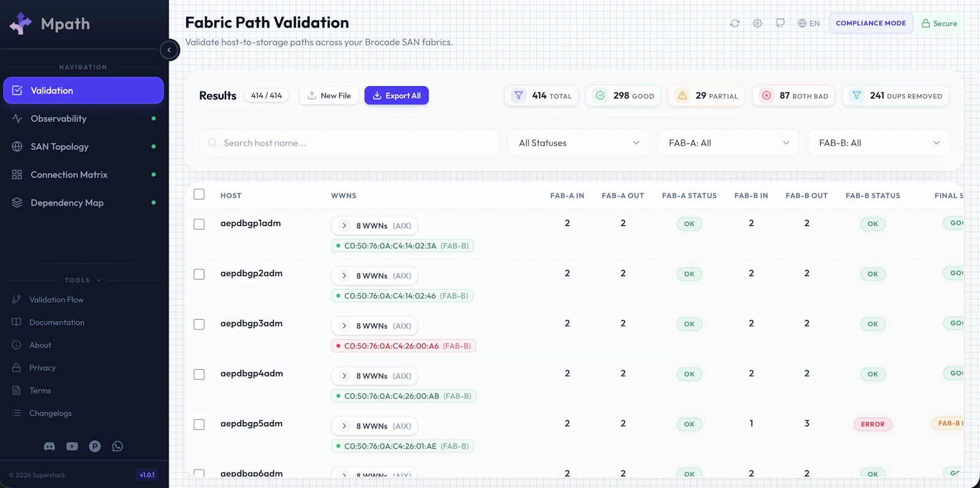Click the GitHub icon in header
This screenshot has height=488, width=980.
coord(780,23)
